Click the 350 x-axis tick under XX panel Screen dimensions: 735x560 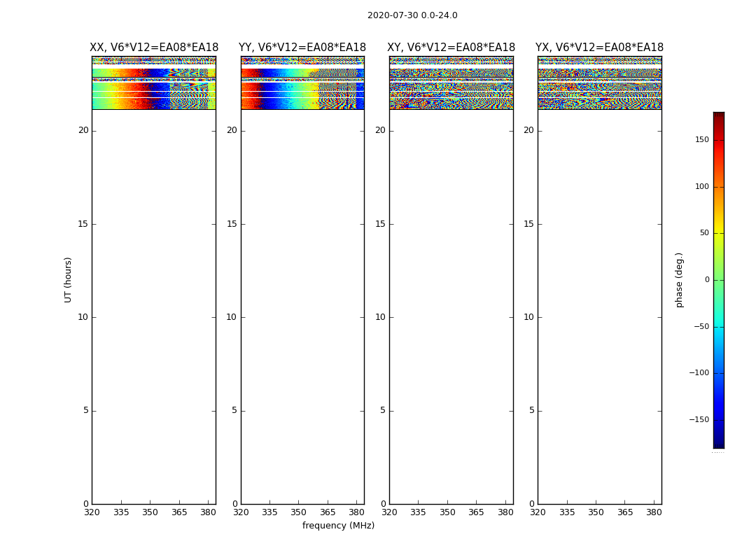tap(150, 512)
